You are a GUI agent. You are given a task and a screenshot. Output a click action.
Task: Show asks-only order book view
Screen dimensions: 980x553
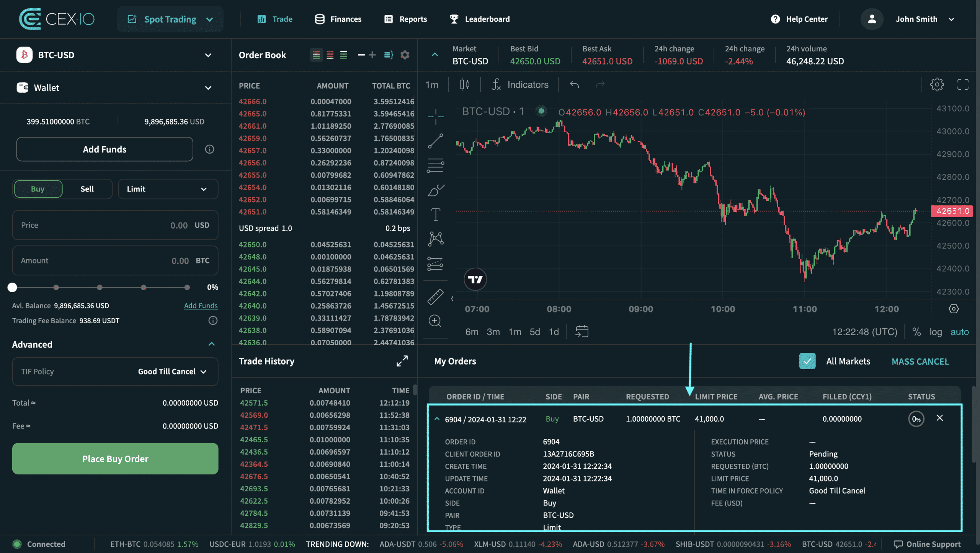(330, 55)
